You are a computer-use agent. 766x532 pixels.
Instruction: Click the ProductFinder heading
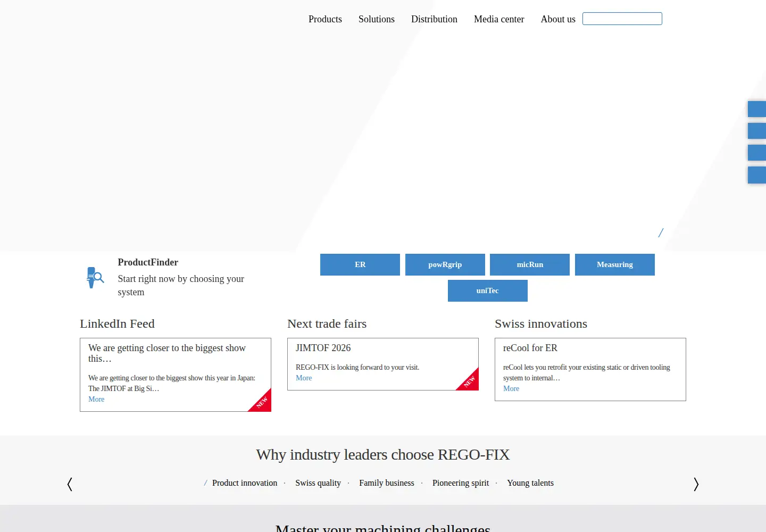pos(148,262)
